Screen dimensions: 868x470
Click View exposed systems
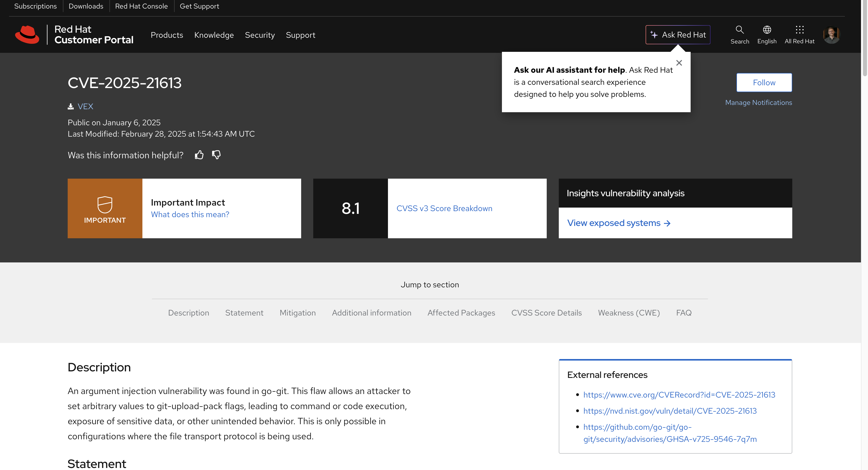coord(619,223)
